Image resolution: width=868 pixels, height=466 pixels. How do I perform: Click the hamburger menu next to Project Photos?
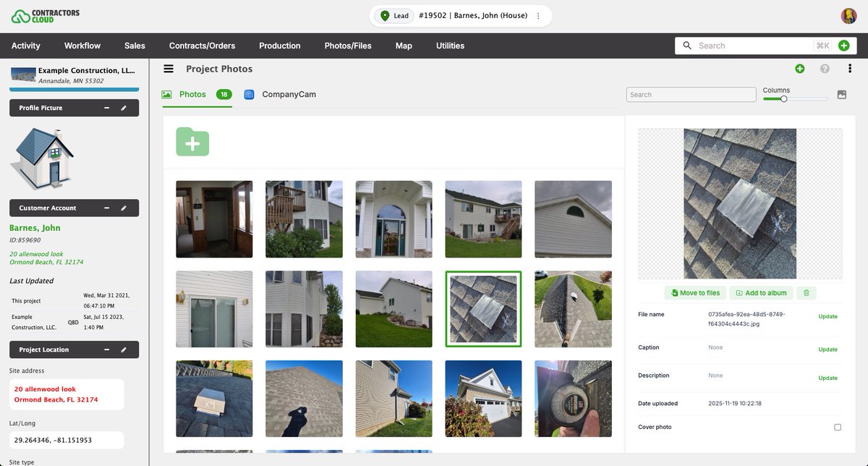coord(169,69)
